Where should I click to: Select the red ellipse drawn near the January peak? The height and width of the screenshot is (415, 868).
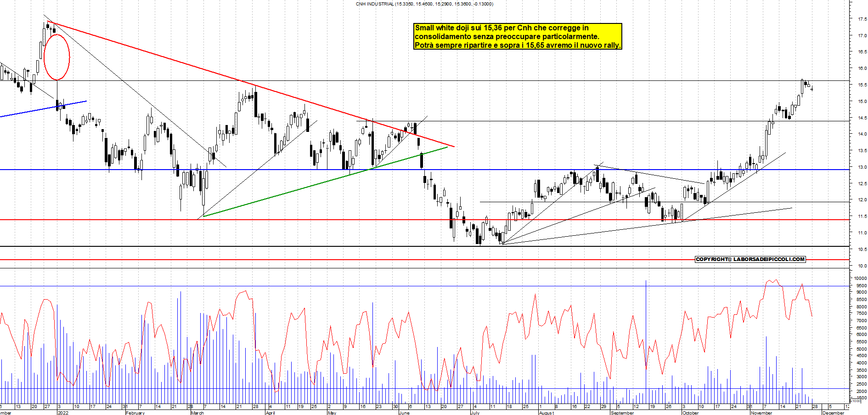57,57
